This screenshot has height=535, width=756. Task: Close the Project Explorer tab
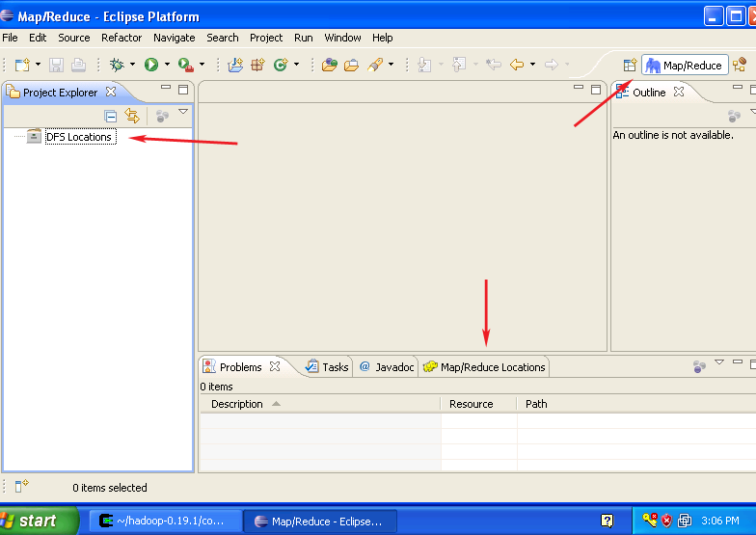tap(111, 92)
